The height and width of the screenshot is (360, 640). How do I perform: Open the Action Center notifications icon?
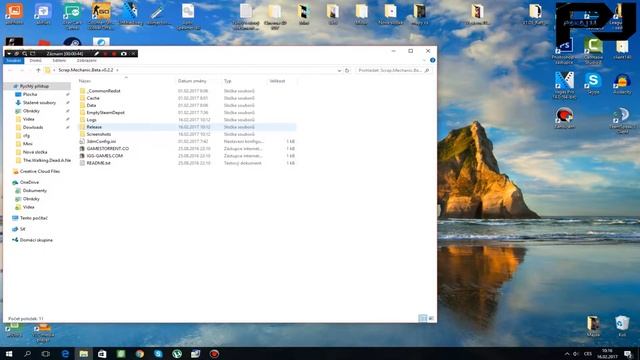click(x=629, y=353)
